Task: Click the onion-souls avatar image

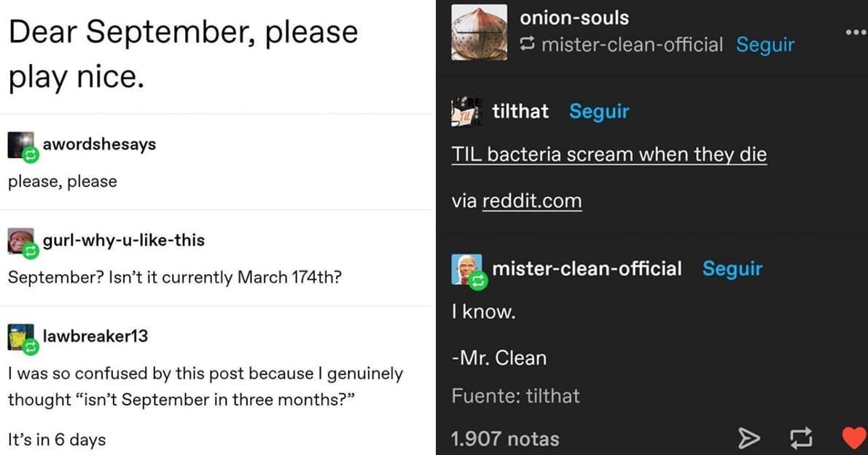Action: click(478, 31)
